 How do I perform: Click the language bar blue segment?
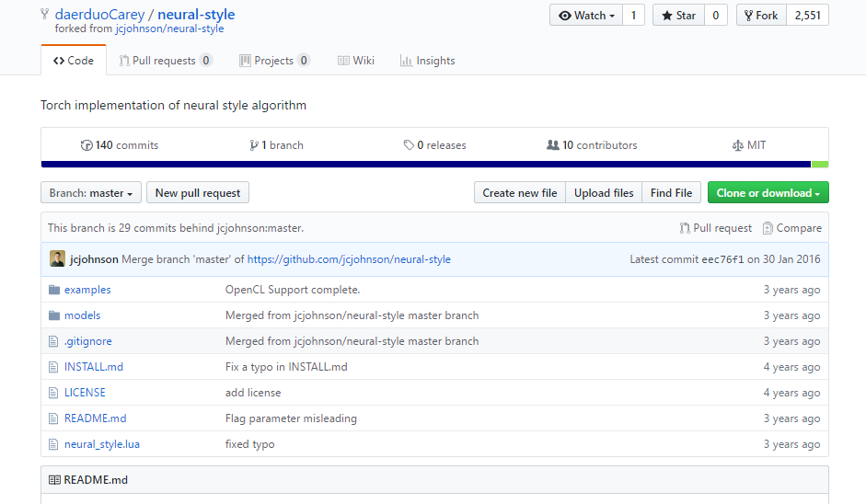click(426, 165)
